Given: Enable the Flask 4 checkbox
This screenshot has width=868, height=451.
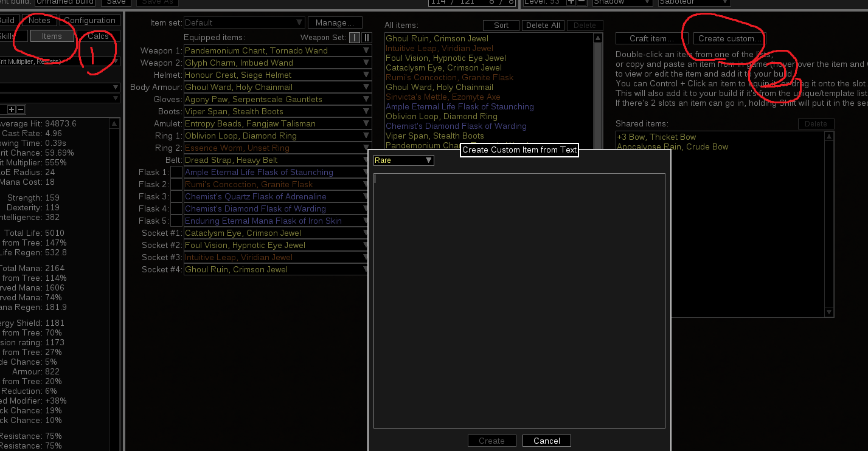Looking at the screenshot, I should (x=176, y=208).
